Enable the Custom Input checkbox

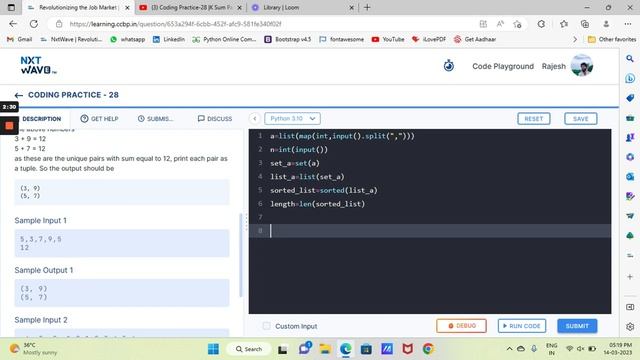[x=267, y=326]
